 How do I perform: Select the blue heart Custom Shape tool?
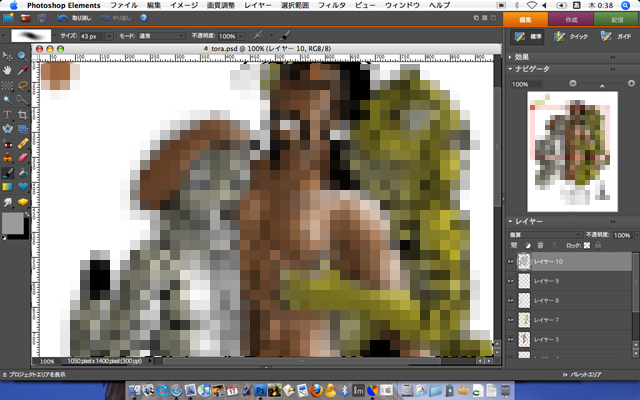[22, 187]
